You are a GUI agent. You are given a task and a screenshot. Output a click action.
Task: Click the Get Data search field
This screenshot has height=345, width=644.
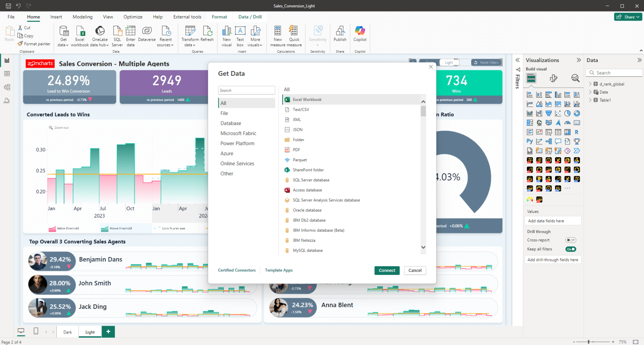pos(247,90)
